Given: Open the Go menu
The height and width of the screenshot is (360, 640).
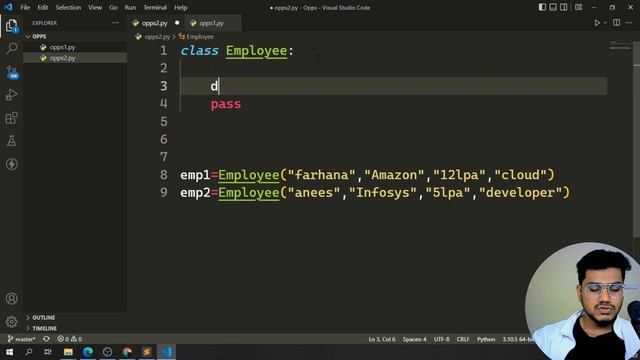Looking at the screenshot, I should [113, 7].
